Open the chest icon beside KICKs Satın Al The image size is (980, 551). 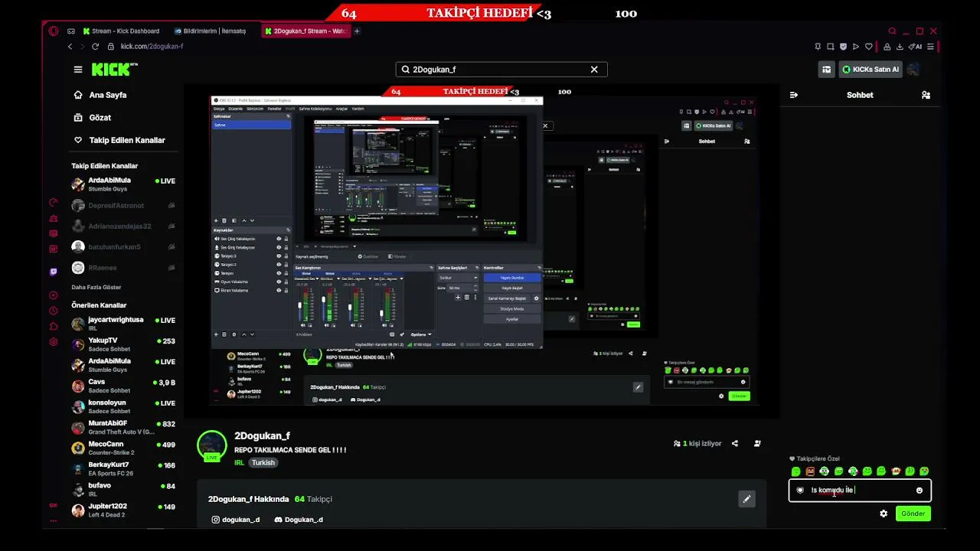[x=826, y=70]
